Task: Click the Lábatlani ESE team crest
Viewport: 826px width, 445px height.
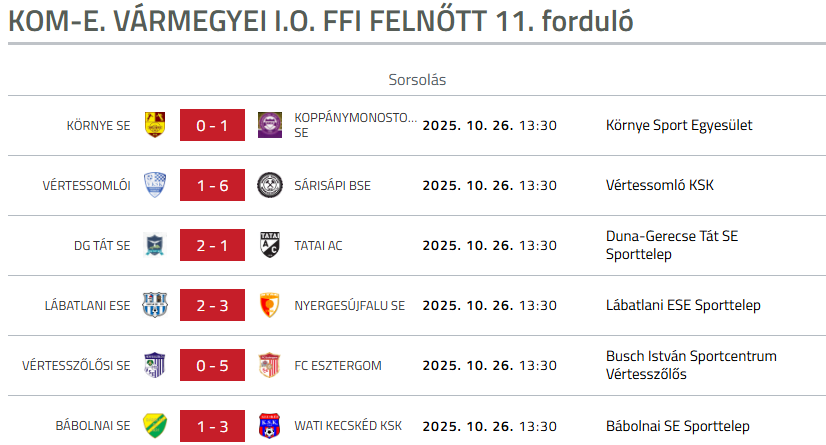Action: click(155, 305)
